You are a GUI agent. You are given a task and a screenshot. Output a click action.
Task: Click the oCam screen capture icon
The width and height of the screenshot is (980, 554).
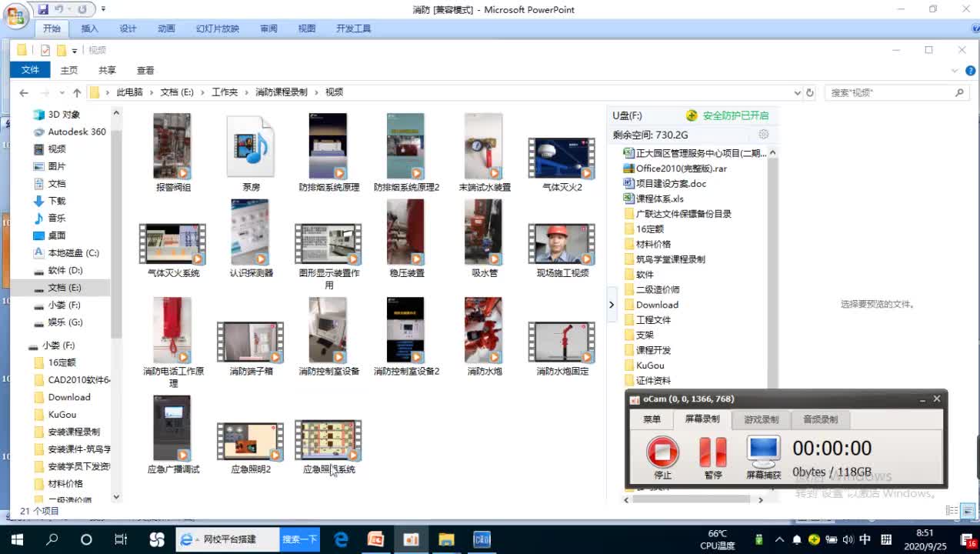pos(763,452)
